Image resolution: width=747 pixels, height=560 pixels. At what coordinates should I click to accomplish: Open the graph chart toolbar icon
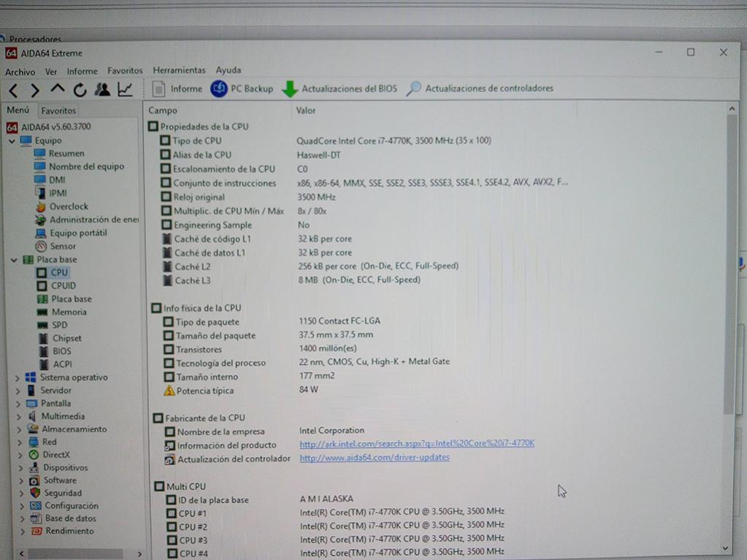[125, 89]
